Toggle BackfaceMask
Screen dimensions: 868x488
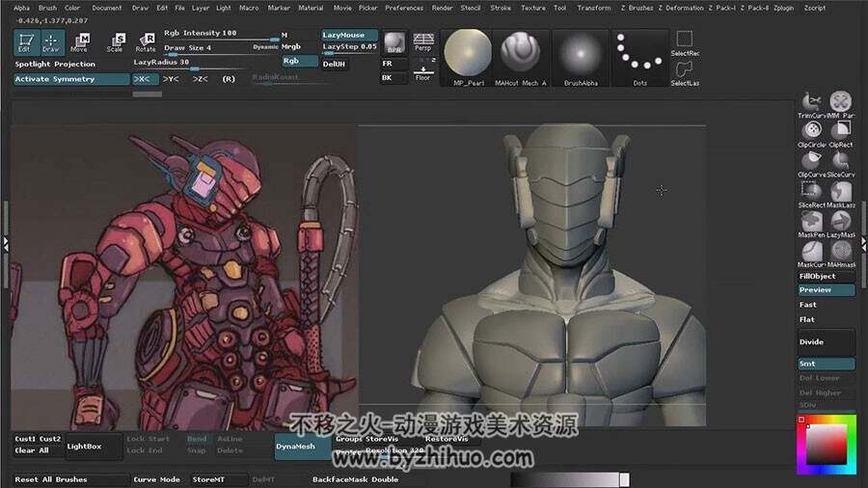click(x=339, y=479)
